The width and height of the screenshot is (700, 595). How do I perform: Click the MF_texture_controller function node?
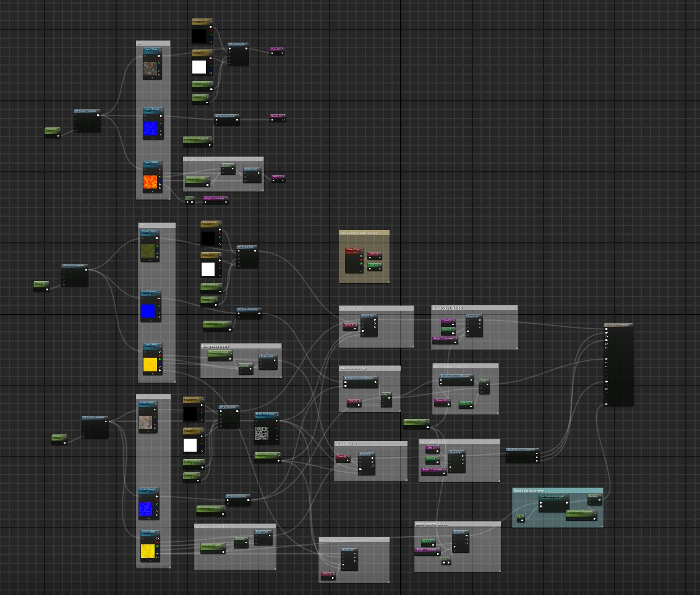[87, 119]
